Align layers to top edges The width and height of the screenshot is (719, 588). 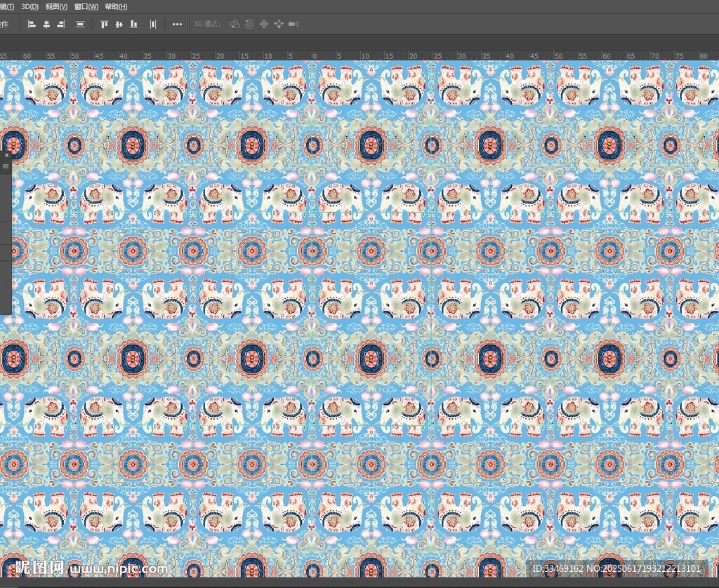coord(105,24)
